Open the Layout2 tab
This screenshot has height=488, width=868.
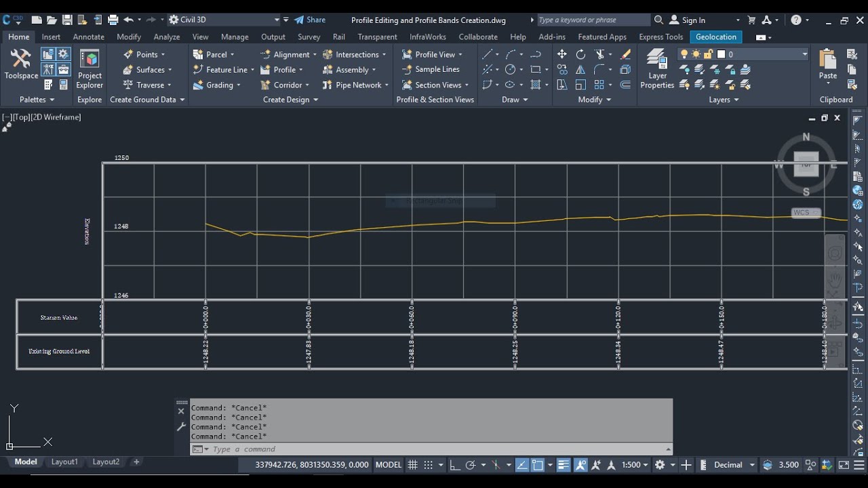[x=106, y=462]
